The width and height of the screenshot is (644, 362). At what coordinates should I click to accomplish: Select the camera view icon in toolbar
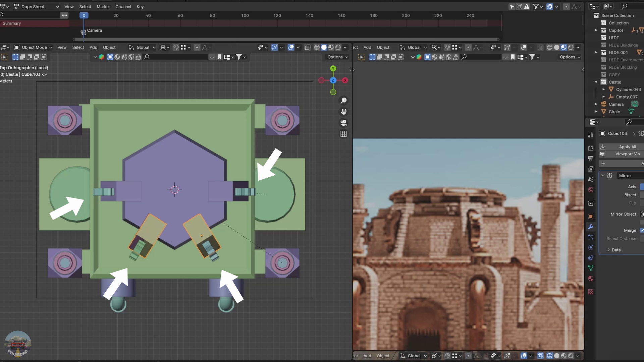click(344, 123)
